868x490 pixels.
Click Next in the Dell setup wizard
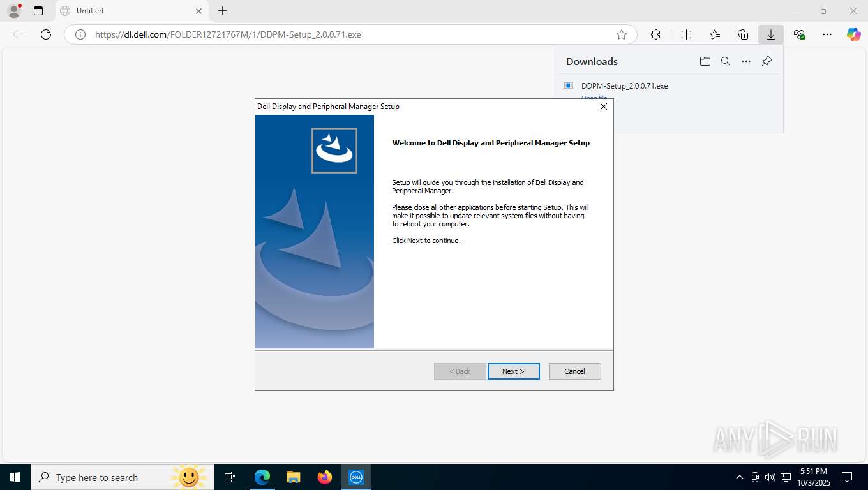point(513,371)
